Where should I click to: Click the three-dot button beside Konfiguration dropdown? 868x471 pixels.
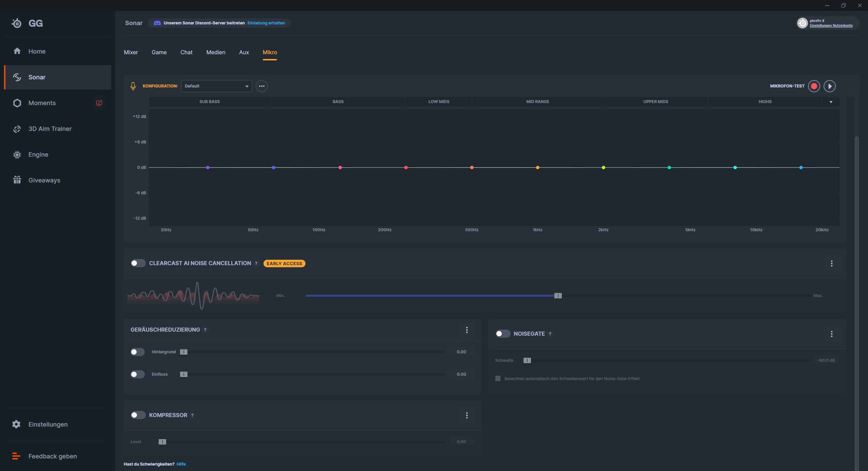point(261,86)
